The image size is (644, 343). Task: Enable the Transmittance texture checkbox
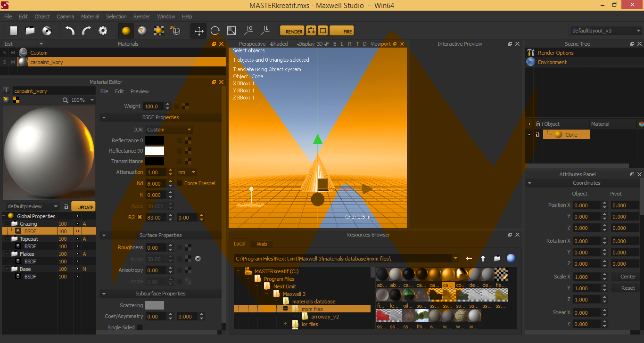[180, 161]
